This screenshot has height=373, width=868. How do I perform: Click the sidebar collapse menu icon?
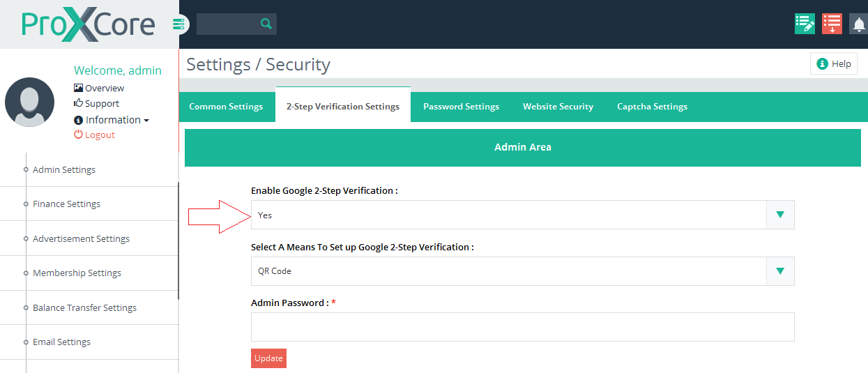pyautogui.click(x=179, y=24)
